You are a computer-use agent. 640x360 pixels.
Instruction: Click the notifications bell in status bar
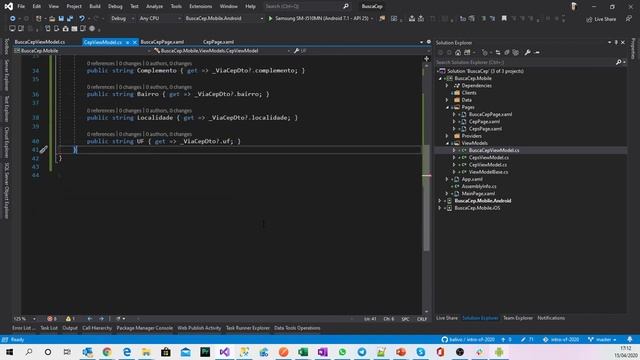630,340
